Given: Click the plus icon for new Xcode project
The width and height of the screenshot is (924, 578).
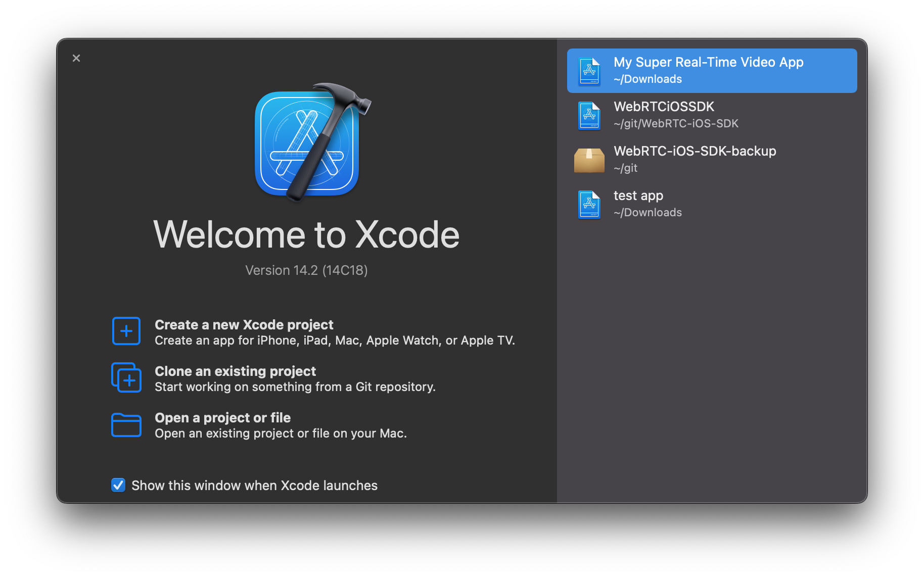Looking at the screenshot, I should tap(126, 331).
